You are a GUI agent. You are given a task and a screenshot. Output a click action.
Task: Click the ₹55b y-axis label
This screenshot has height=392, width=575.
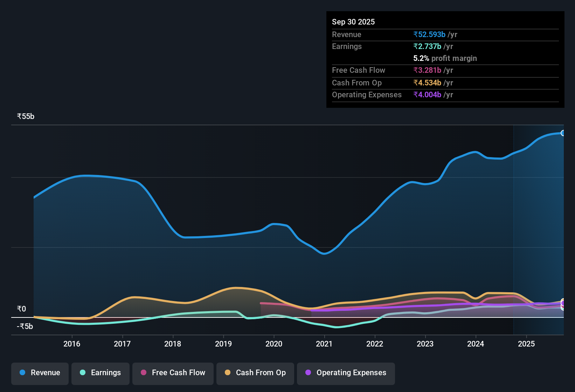pos(26,116)
